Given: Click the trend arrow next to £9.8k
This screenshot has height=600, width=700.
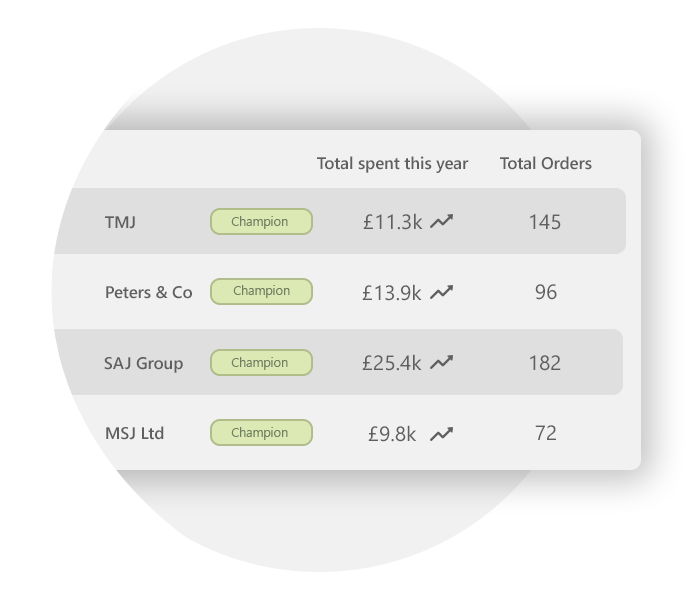Looking at the screenshot, I should point(442,433).
